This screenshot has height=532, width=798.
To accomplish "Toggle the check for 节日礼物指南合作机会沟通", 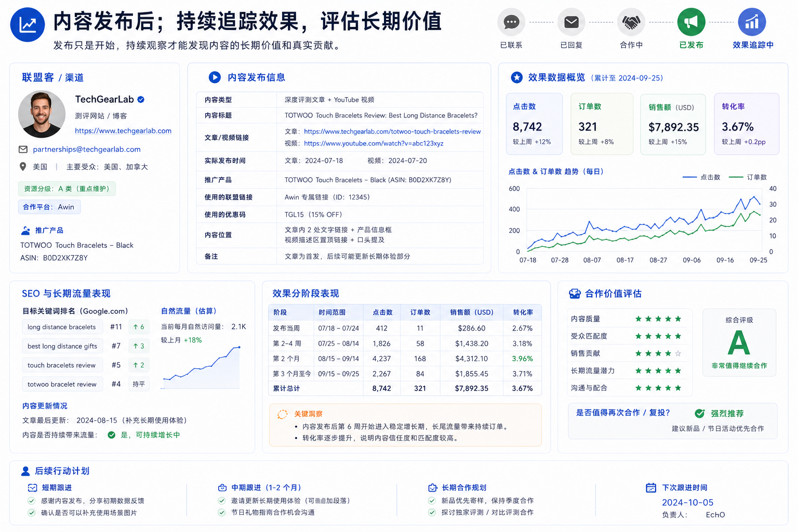I will [x=222, y=513].
